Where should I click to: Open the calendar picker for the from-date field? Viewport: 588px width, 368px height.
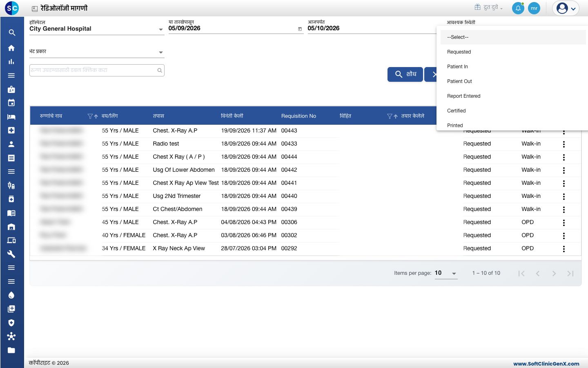point(300,29)
